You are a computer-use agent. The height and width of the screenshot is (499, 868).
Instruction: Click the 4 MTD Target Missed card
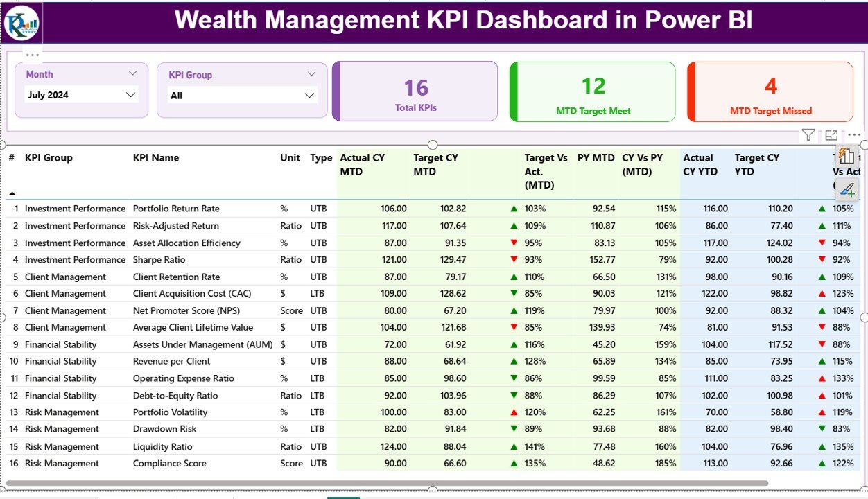[770, 91]
